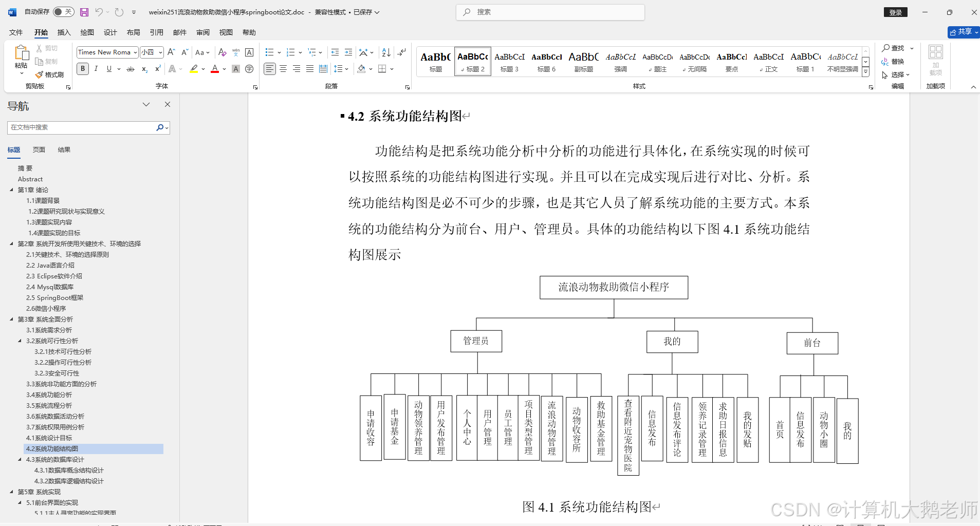Open navigation pane options chevron

[146, 104]
